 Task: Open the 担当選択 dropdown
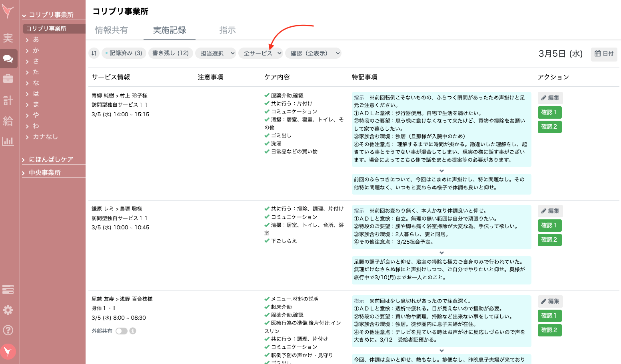[216, 53]
